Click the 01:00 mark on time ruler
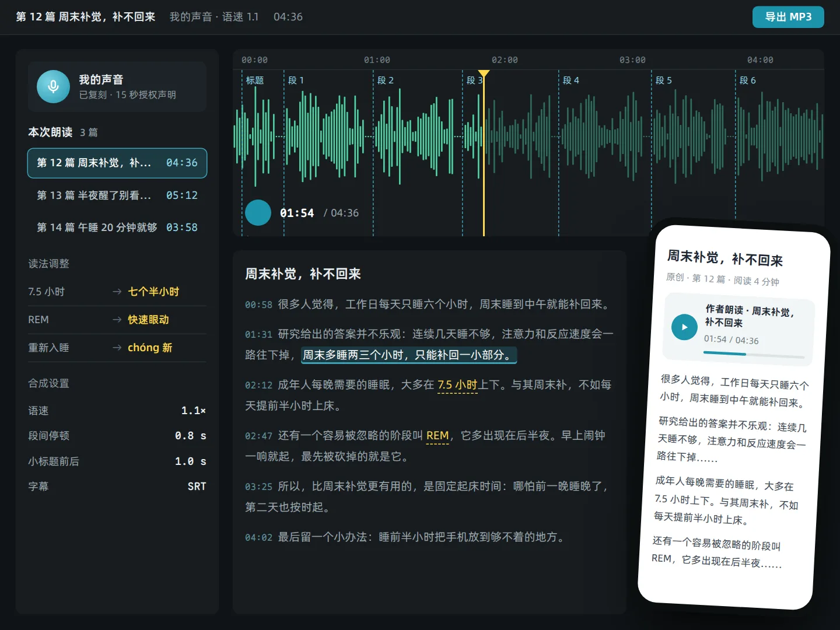This screenshot has width=840, height=630. 377,60
